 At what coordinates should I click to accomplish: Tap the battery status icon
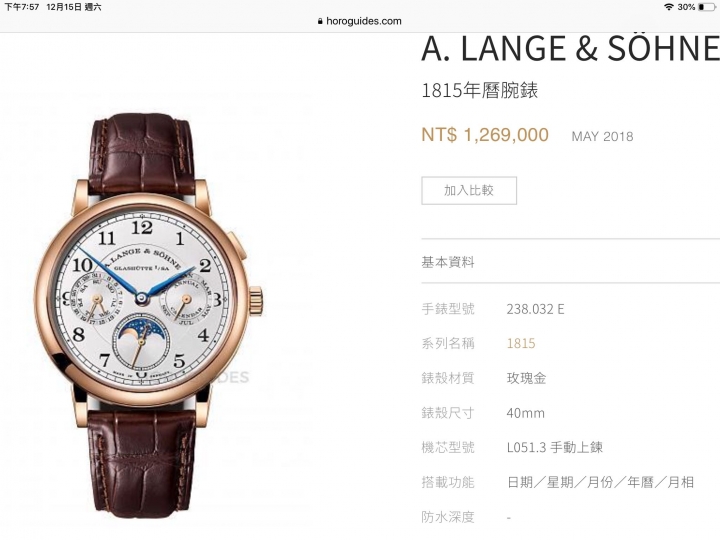(x=707, y=7)
